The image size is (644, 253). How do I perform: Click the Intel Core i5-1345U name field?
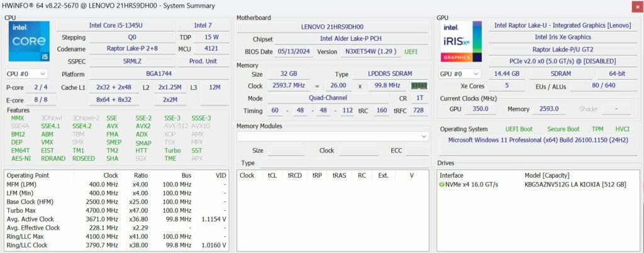pos(116,25)
